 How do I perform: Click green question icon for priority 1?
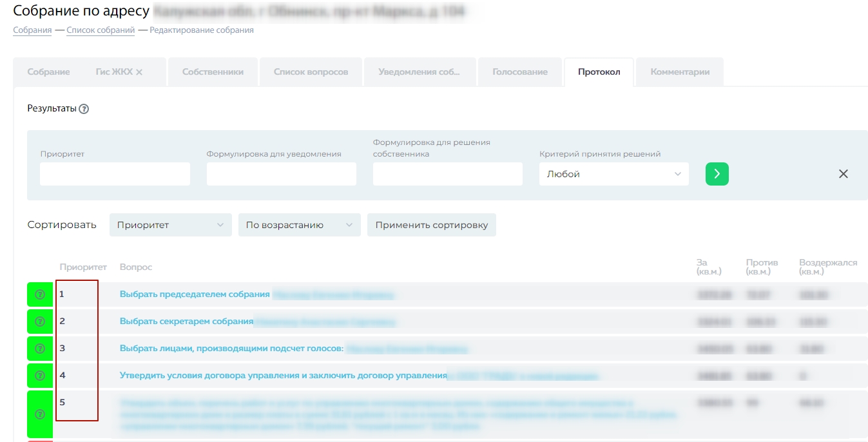click(39, 294)
